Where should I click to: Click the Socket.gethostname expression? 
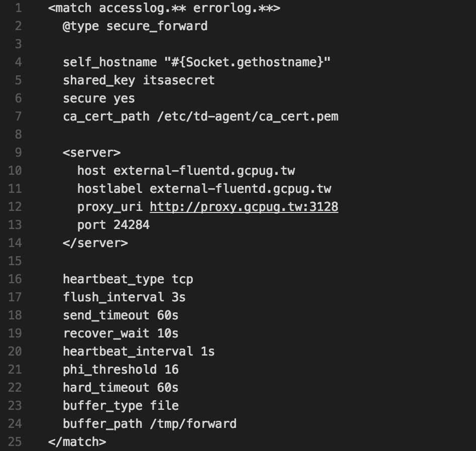[x=247, y=62]
